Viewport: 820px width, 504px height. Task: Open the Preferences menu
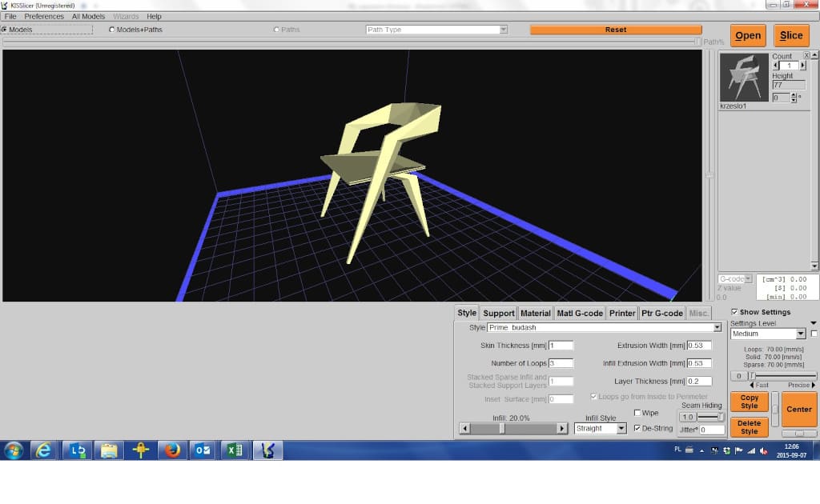(44, 16)
